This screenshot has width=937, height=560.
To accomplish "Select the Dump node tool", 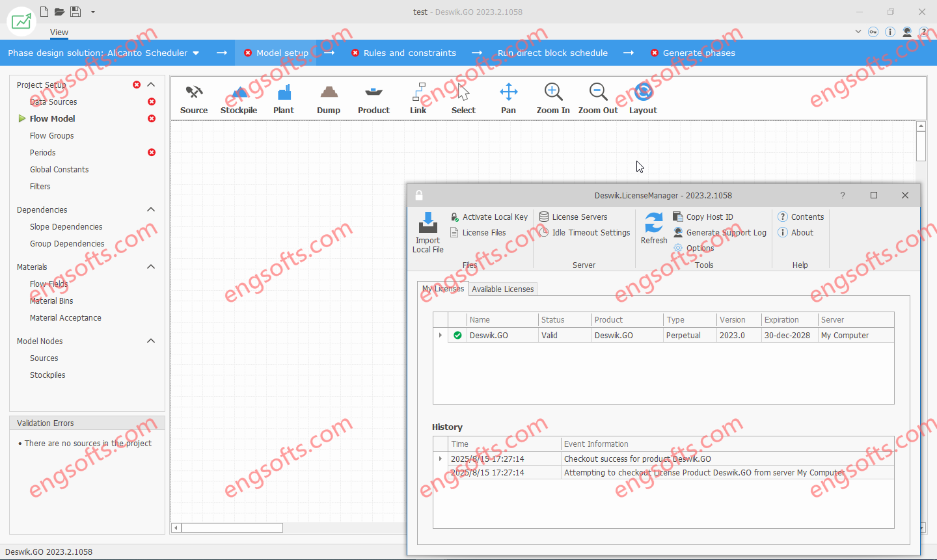I will click(329, 99).
